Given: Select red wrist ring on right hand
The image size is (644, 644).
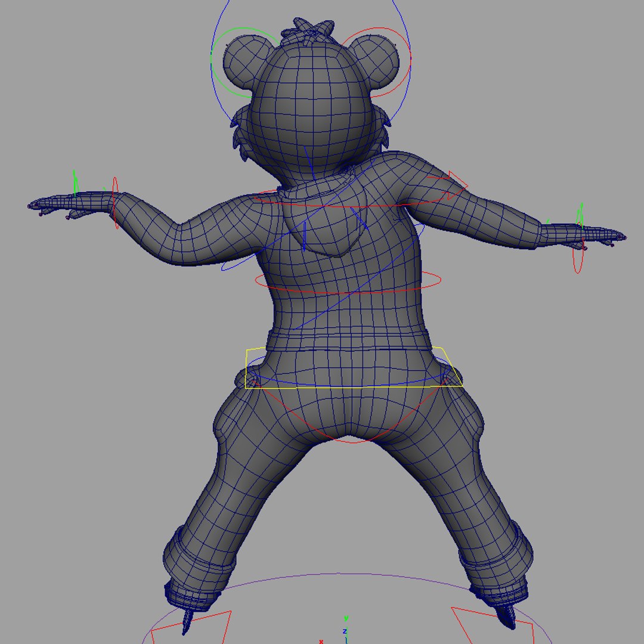Looking at the screenshot, I should click(578, 249).
